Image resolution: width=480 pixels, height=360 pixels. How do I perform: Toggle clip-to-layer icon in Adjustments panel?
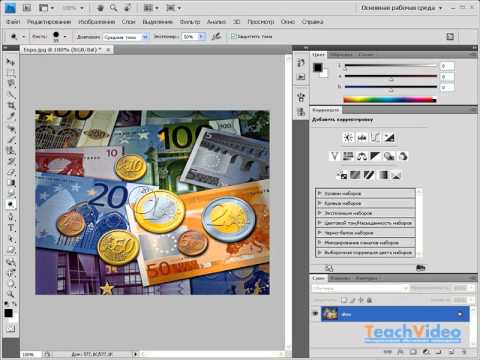click(x=421, y=268)
